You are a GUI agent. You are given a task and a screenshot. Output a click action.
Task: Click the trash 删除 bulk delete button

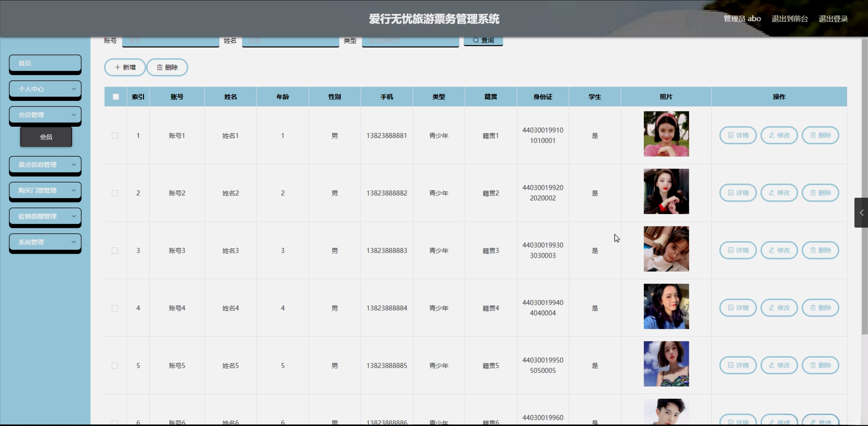(167, 67)
